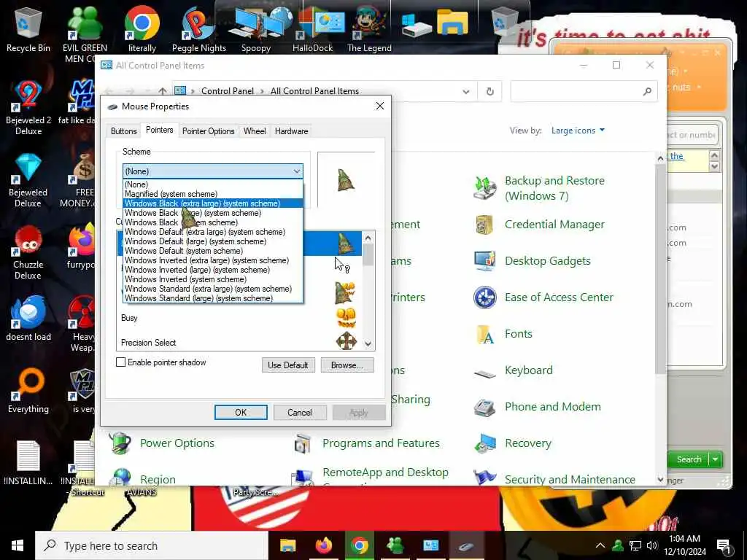Open Chuzzle Deluxe desktop shortcut
Image resolution: width=747 pixels, height=560 pixels.
click(x=28, y=252)
